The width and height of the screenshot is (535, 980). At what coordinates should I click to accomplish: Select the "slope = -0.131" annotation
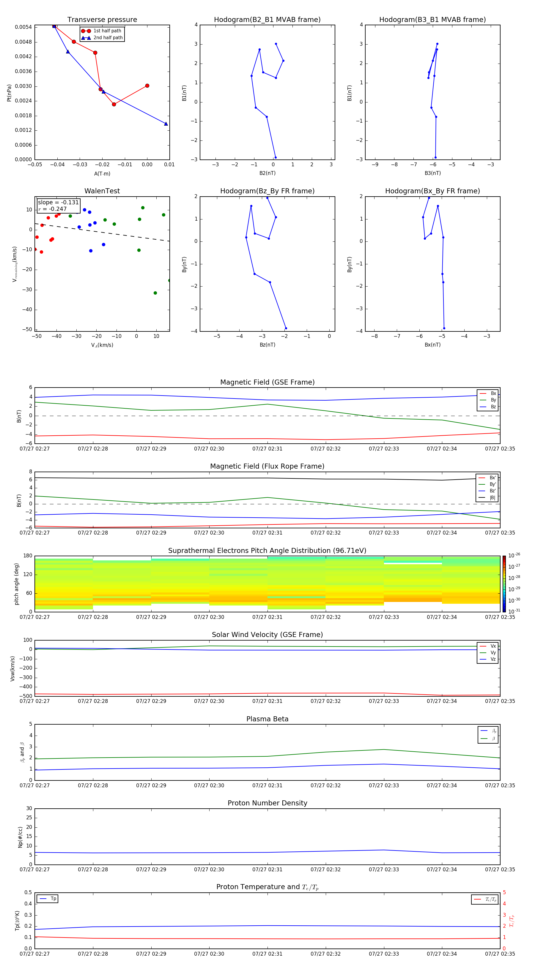[x=58, y=203]
